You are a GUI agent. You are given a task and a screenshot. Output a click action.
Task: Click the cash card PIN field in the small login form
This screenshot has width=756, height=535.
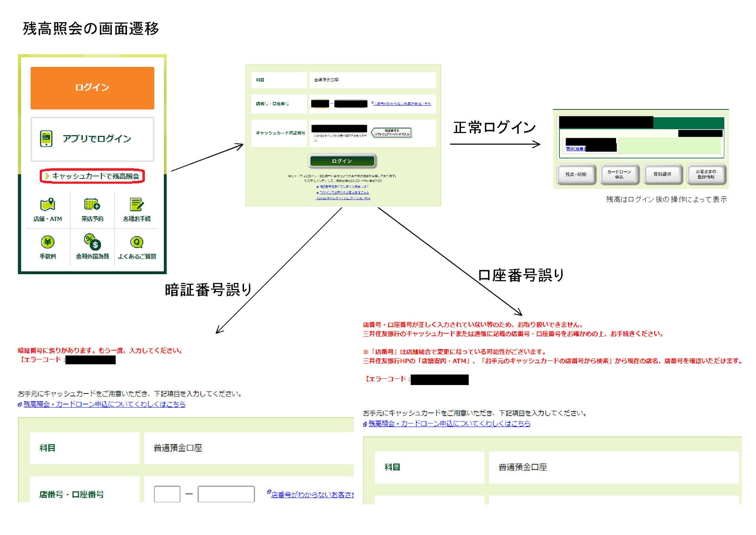pos(339,129)
